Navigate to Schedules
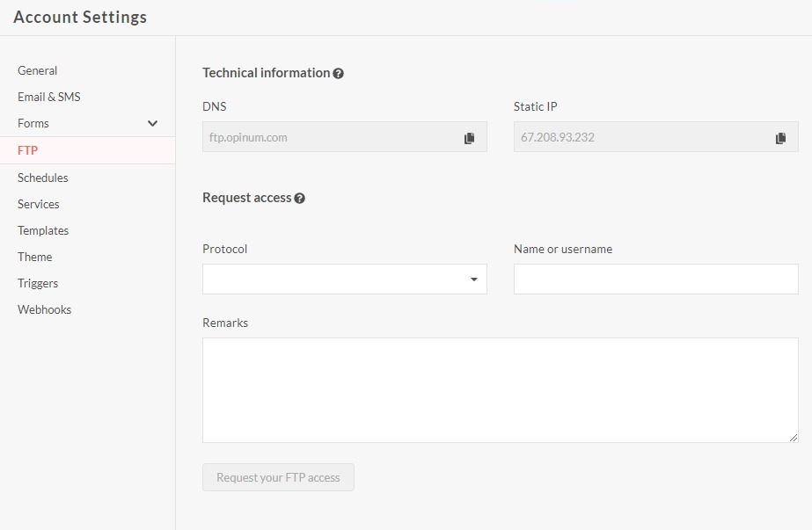 (43, 178)
